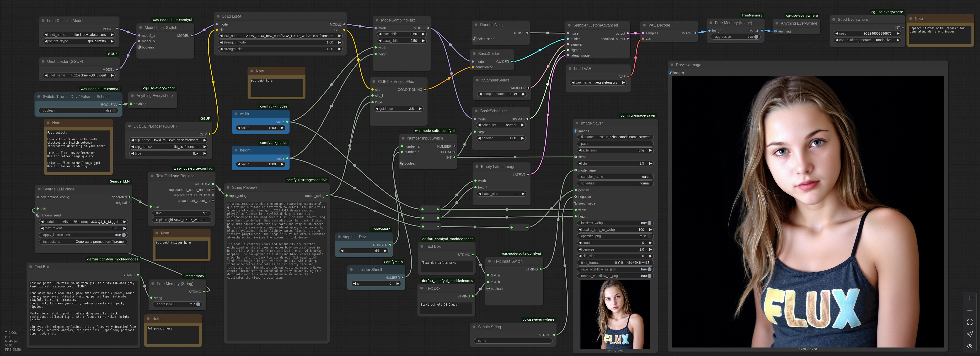
Task: Collapse the CLIPTextEncodeFlux node dot
Action: pos(374,81)
